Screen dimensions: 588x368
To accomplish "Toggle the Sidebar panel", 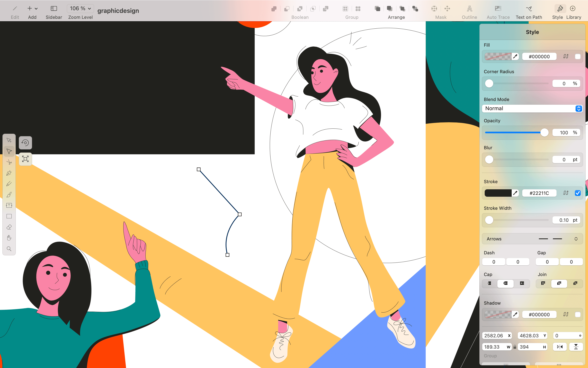I will point(54,9).
